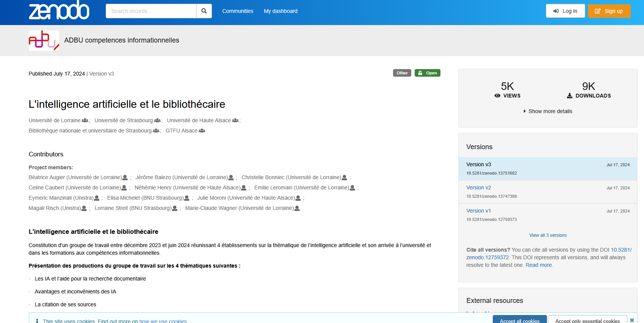
Task: Click the group icon after Université de Lorraine
Action: click(x=85, y=120)
